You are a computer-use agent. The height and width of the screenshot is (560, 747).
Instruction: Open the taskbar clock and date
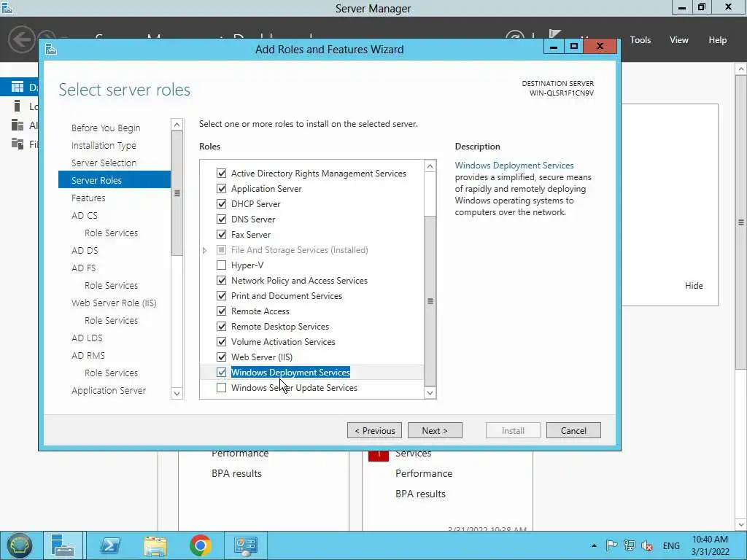tap(710, 545)
